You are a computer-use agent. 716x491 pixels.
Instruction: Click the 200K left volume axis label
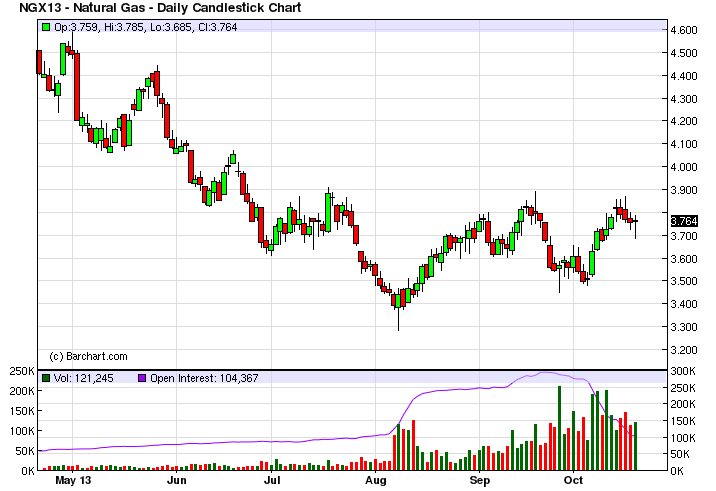tap(22, 391)
